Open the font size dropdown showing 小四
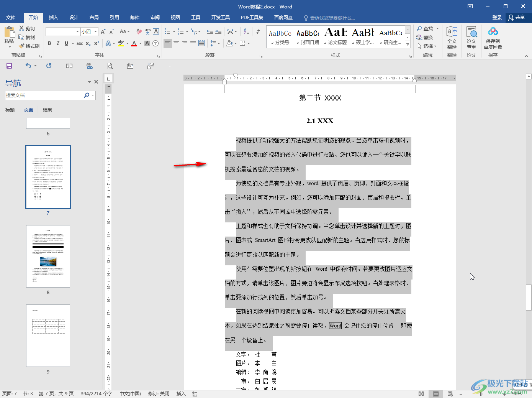 tap(96, 31)
